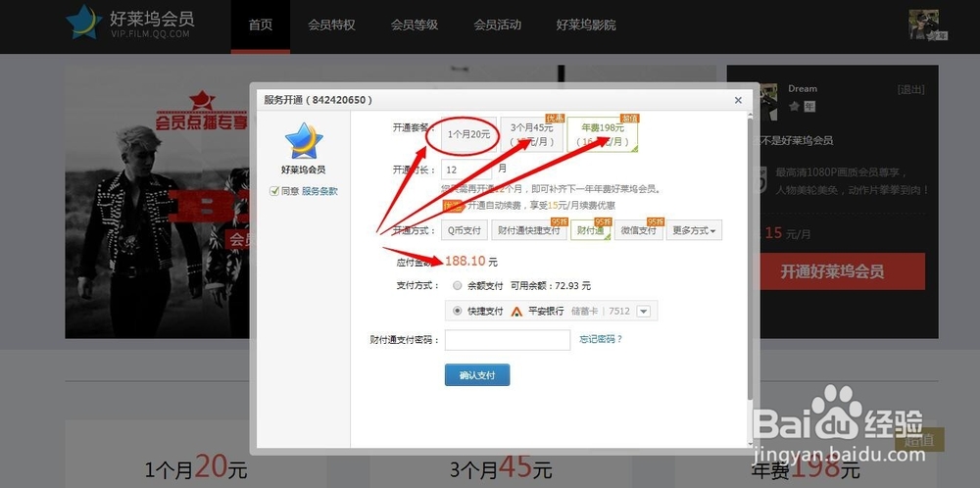Expand the bank card dropdown arrow

click(x=644, y=312)
